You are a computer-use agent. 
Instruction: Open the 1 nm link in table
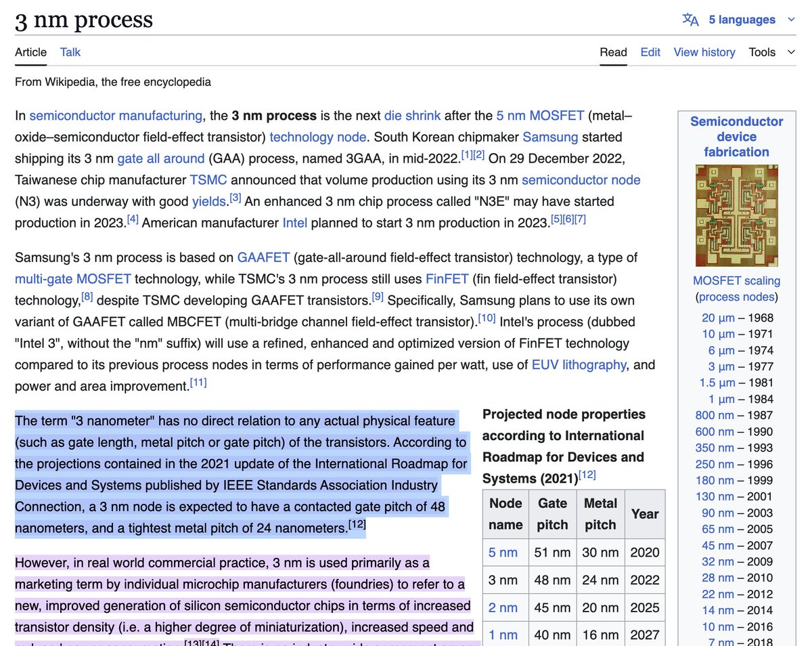click(503, 634)
